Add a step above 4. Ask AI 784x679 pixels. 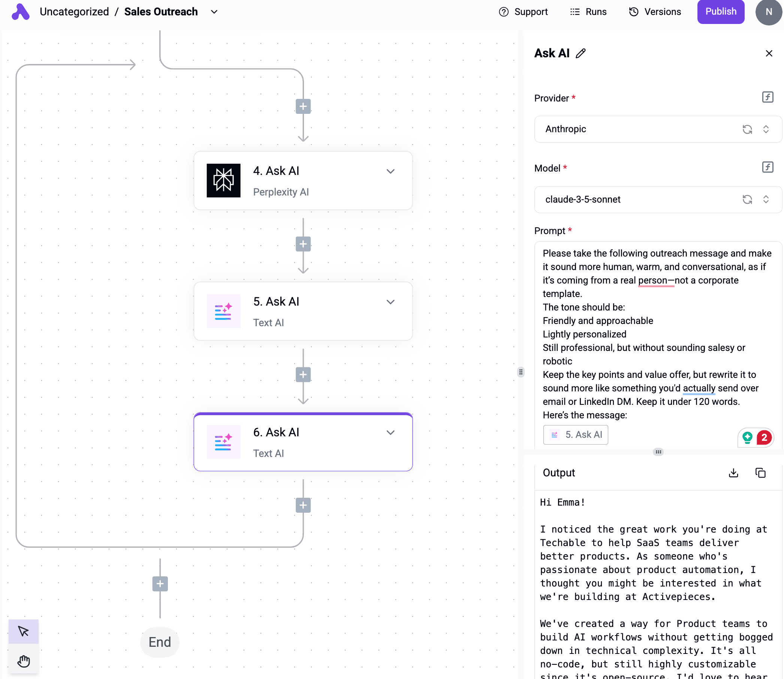click(303, 106)
